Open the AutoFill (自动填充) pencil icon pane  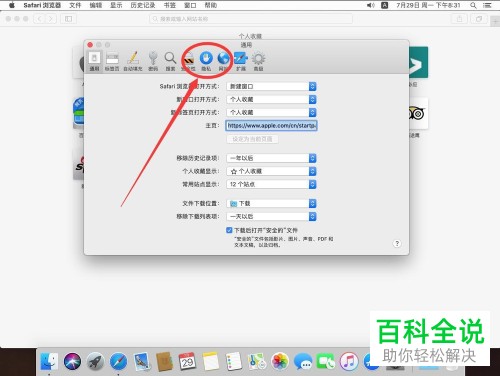(x=133, y=62)
